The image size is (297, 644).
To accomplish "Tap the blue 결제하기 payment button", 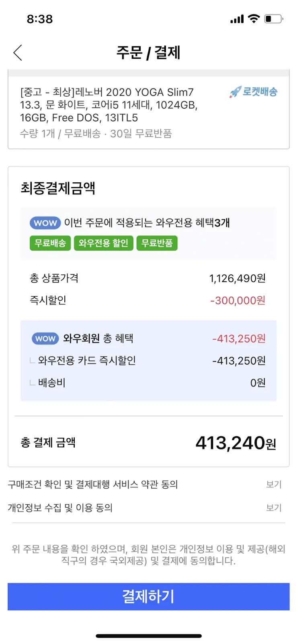I will 148,597.
